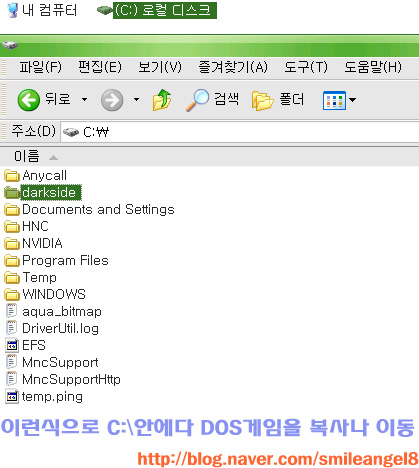Viewport: 419px width, 468px height.
Task: Click the (C:) 로컬 디스크 drive item
Action: (x=157, y=10)
